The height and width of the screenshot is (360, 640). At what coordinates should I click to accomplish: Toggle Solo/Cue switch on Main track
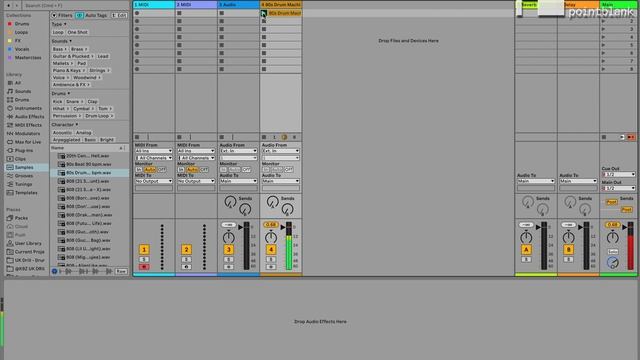[x=613, y=251]
